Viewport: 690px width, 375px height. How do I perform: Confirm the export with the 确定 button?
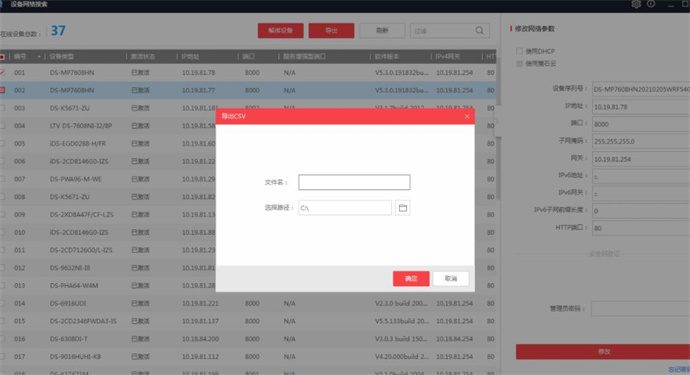tap(411, 279)
